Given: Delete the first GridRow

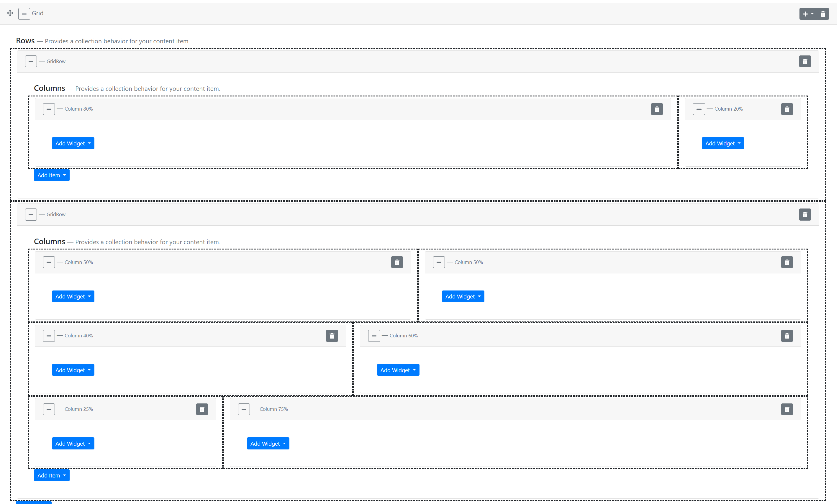Looking at the screenshot, I should (x=805, y=61).
